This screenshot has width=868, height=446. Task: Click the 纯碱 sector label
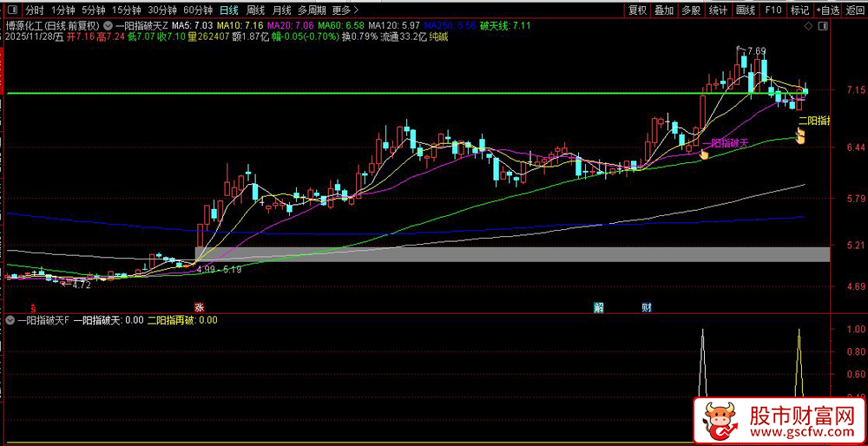(x=439, y=36)
